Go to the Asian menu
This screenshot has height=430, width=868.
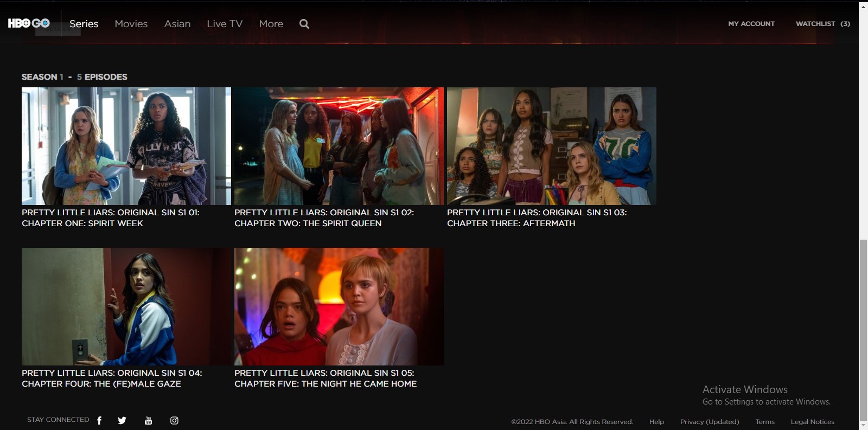pyautogui.click(x=177, y=24)
